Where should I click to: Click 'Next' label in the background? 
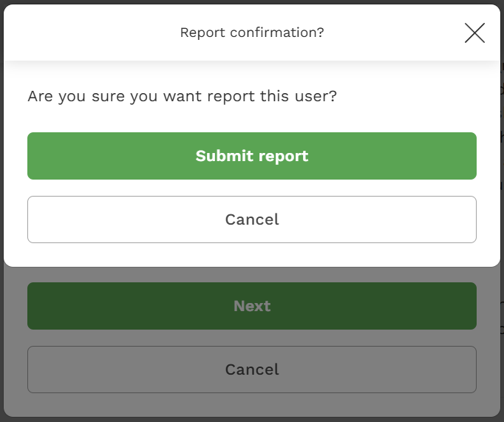(252, 306)
